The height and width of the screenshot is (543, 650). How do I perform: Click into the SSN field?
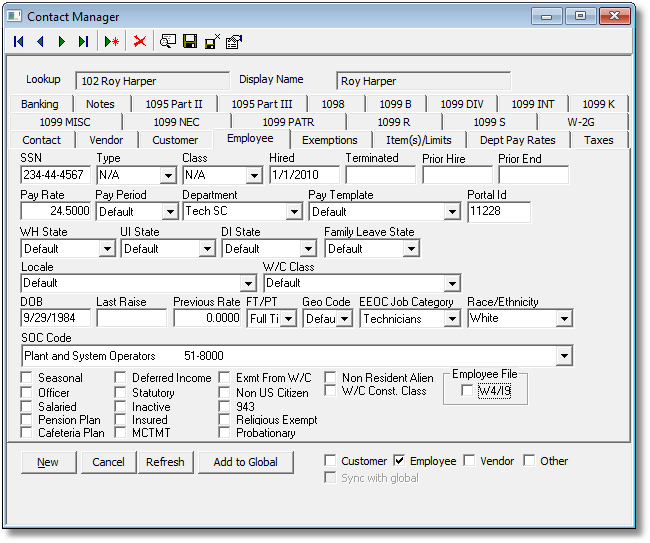click(x=55, y=175)
